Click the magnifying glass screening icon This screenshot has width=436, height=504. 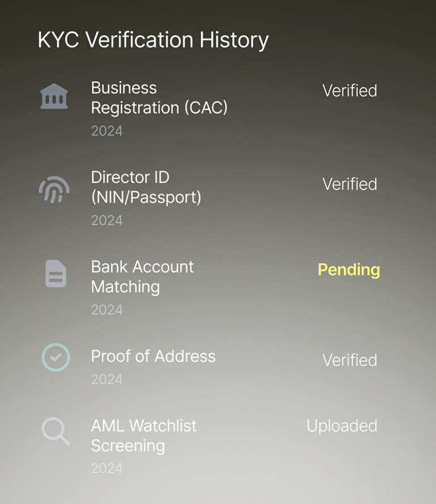[56, 431]
